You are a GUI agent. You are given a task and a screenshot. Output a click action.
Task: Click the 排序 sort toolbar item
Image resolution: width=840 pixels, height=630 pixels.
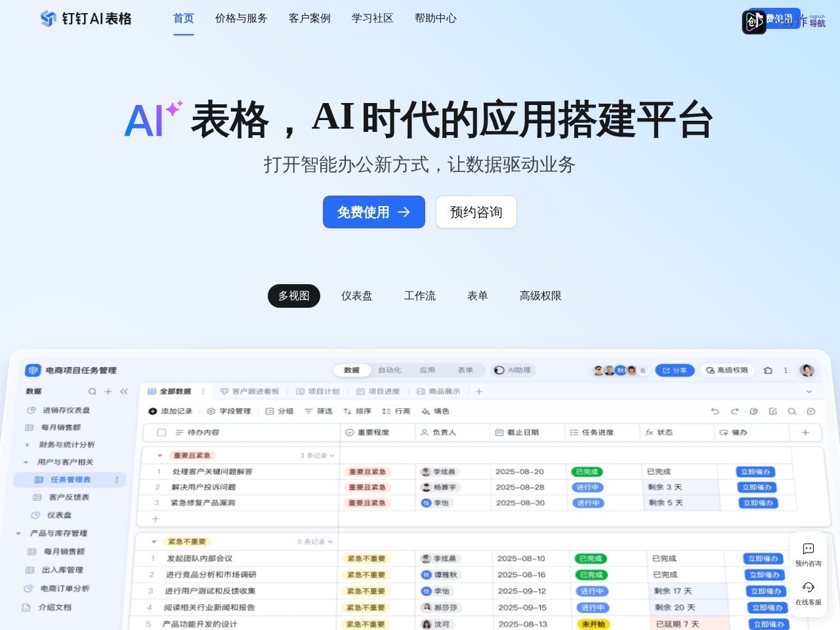click(x=358, y=411)
